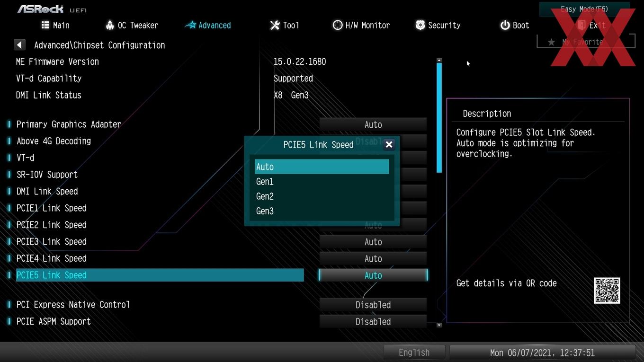Open the PCIE3 Link Speed Auto value

coord(373,242)
